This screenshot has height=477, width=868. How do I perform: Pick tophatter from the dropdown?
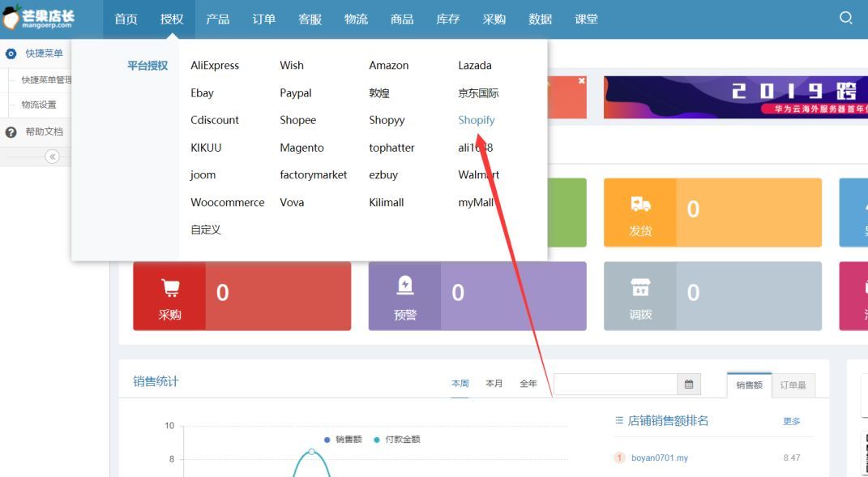[391, 148]
